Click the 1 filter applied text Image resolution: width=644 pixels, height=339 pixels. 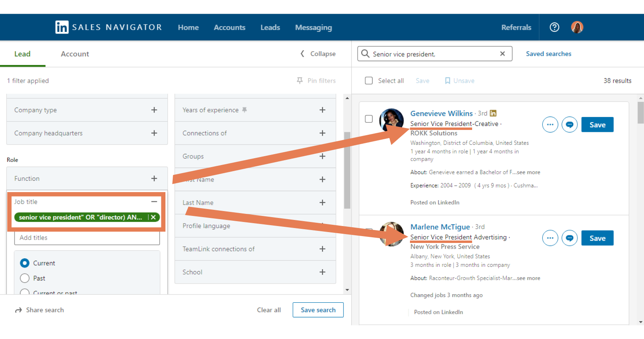pyautogui.click(x=28, y=81)
